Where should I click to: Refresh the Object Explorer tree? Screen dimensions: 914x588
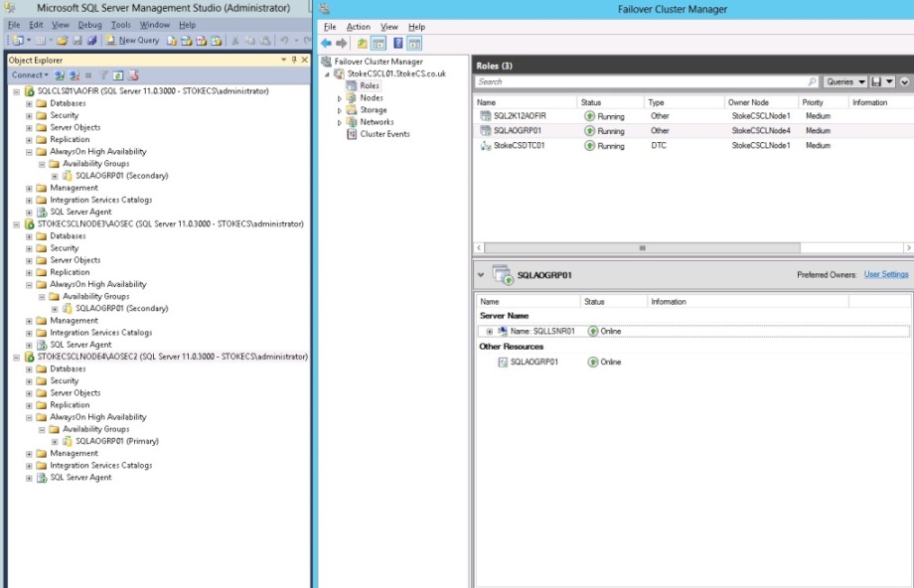click(x=118, y=75)
